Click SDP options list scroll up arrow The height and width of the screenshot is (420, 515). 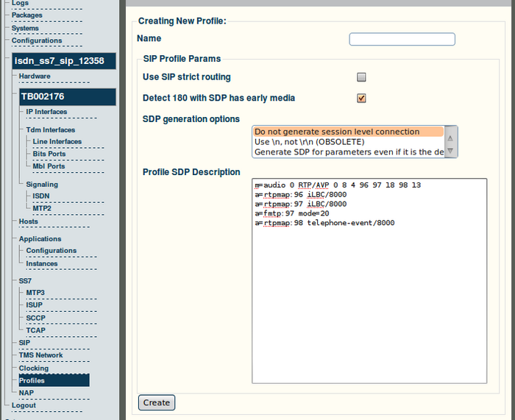[450, 138]
